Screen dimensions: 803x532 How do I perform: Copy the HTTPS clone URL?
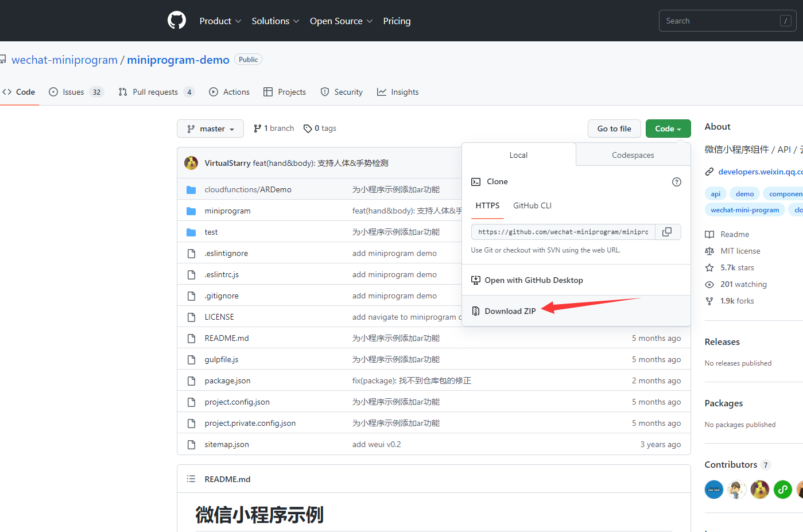[x=668, y=232]
